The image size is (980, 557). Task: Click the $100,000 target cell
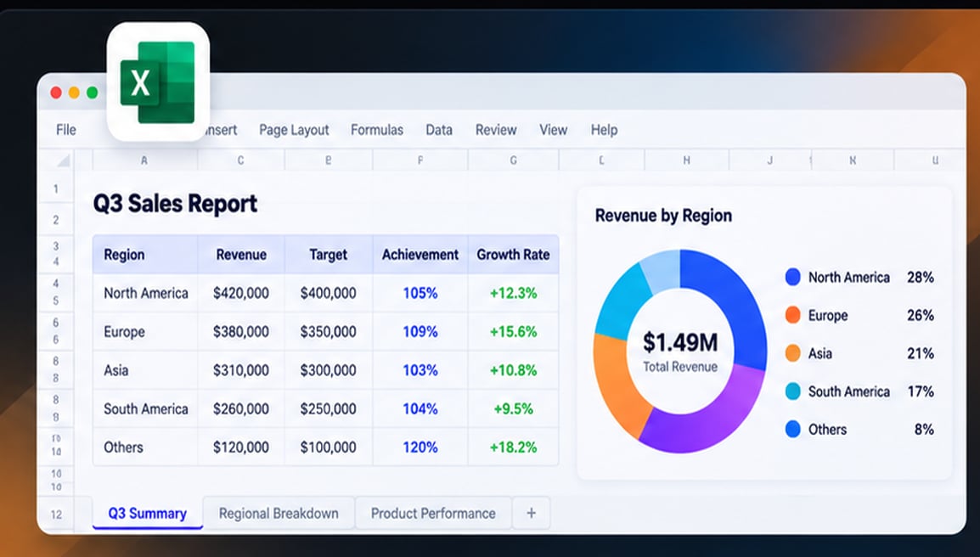pyautogui.click(x=328, y=447)
